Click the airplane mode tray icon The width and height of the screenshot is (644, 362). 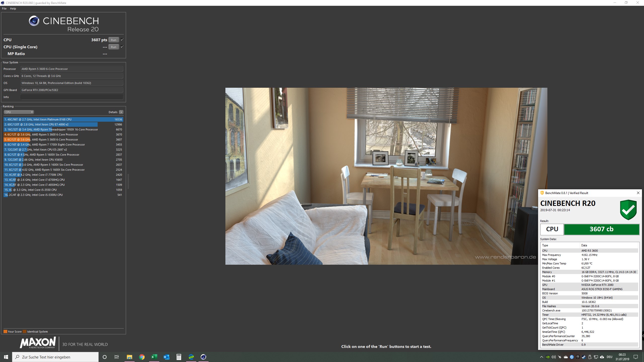click(560, 357)
